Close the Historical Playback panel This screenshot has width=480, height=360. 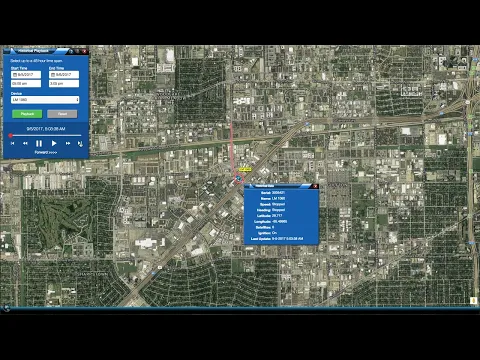[x=85, y=51]
